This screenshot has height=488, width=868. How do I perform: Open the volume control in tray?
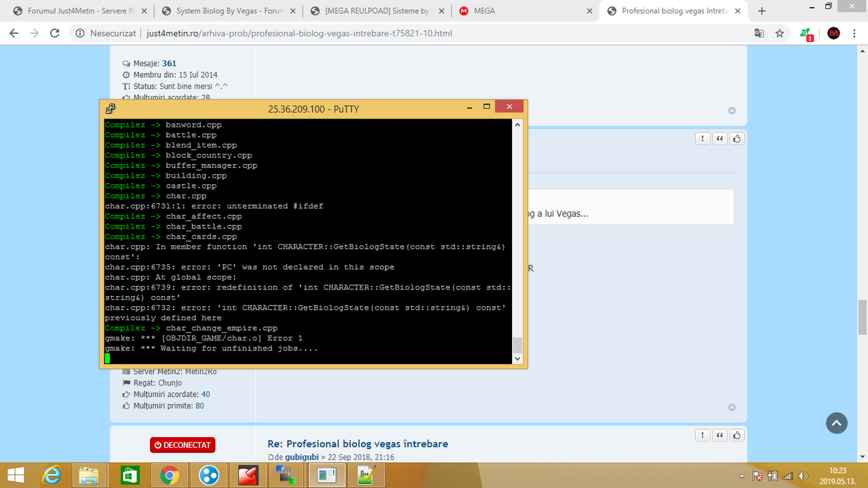click(803, 476)
